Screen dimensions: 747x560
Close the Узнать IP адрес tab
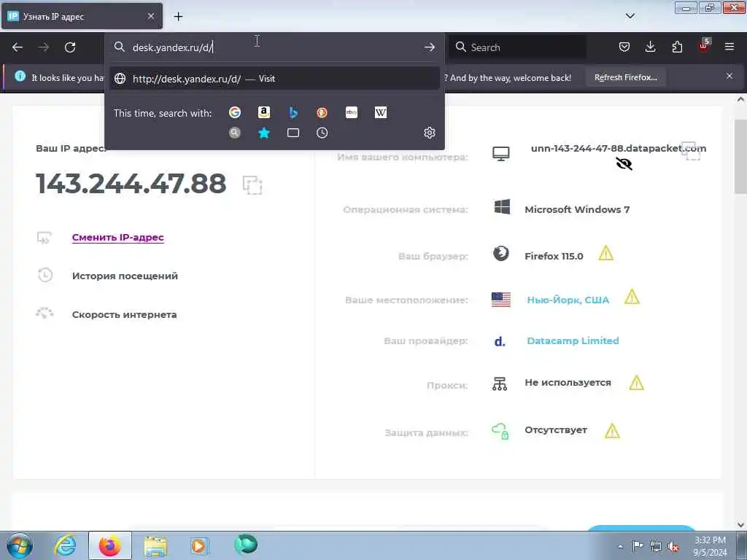point(151,16)
